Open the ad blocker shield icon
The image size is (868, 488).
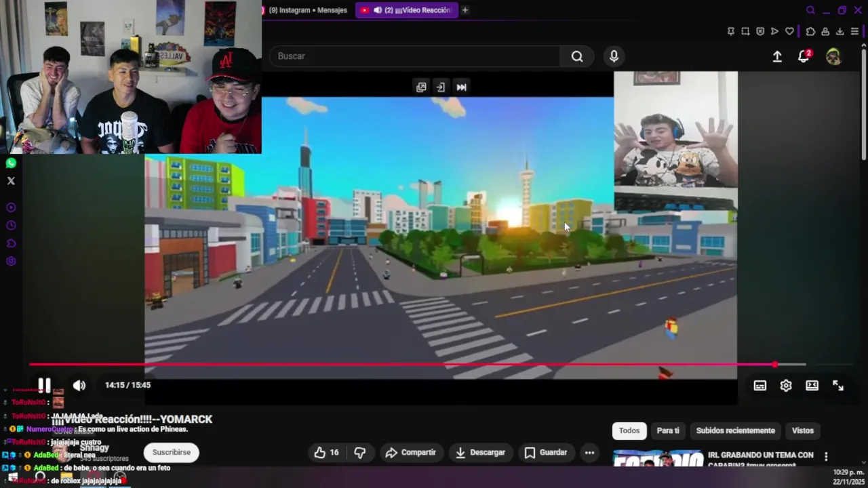pyautogui.click(x=760, y=31)
